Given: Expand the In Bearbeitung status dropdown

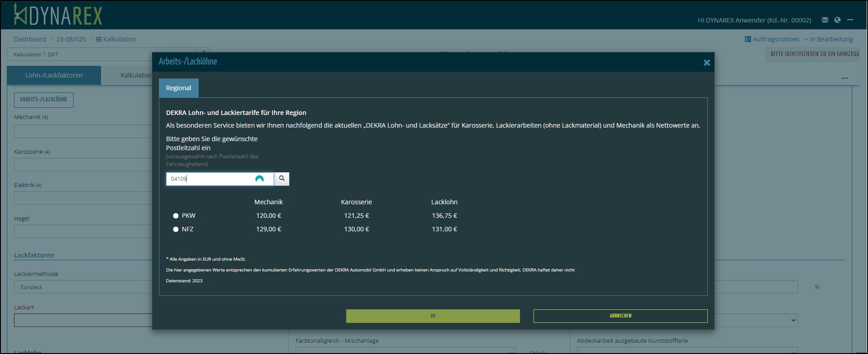Looking at the screenshot, I should pos(828,39).
